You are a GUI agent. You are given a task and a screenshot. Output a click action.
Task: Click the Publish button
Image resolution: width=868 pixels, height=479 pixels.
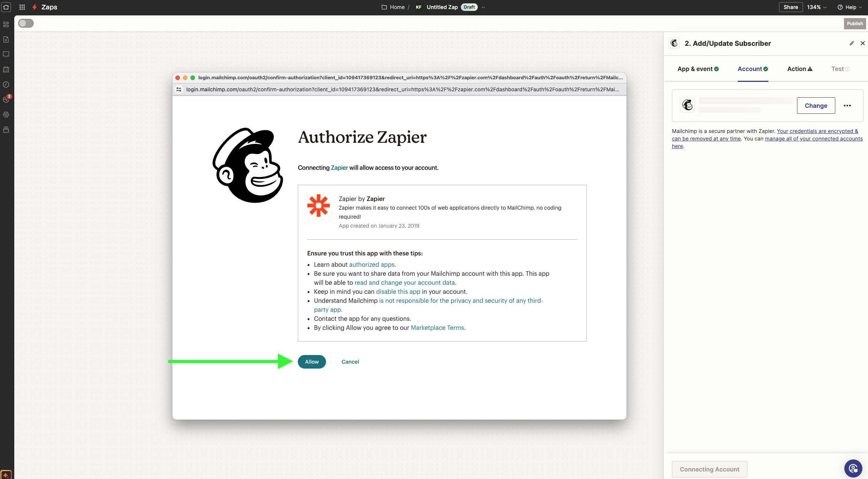pyautogui.click(x=855, y=23)
